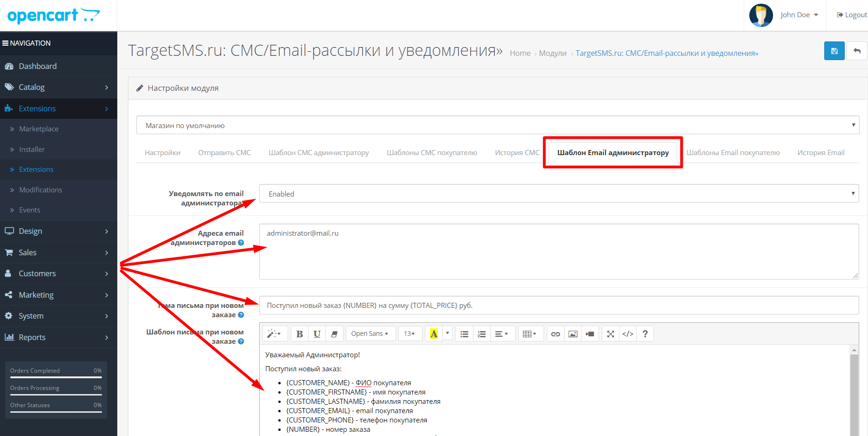Switch to the История Email tab
Viewport: 868px width, 436px height.
coord(821,153)
